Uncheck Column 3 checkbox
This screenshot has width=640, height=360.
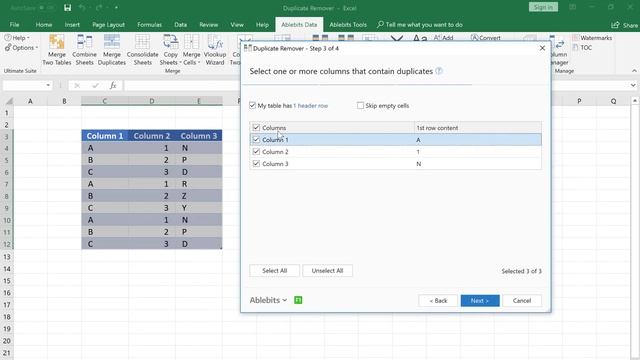click(x=256, y=164)
